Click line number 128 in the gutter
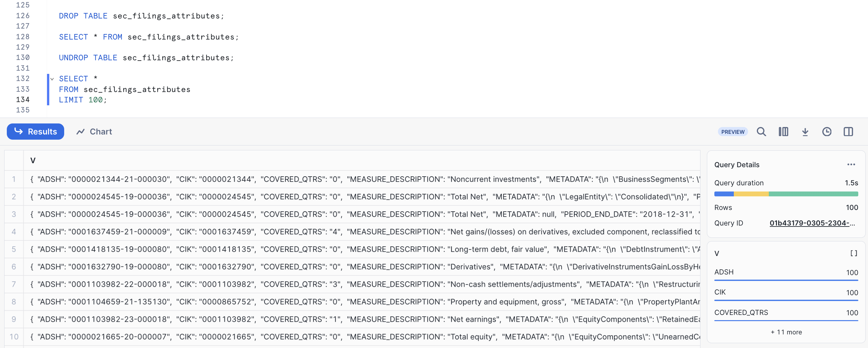The height and width of the screenshot is (348, 868). tap(23, 37)
